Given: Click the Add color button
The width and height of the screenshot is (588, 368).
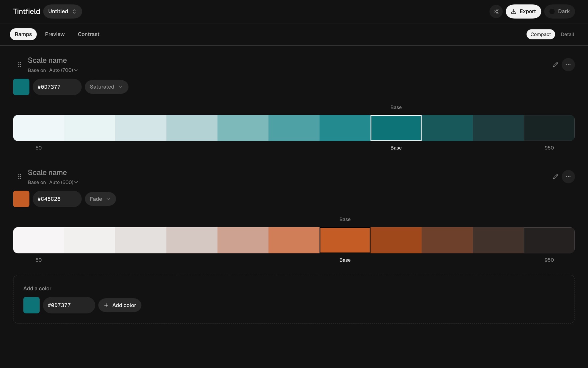Looking at the screenshot, I should [120, 305].
